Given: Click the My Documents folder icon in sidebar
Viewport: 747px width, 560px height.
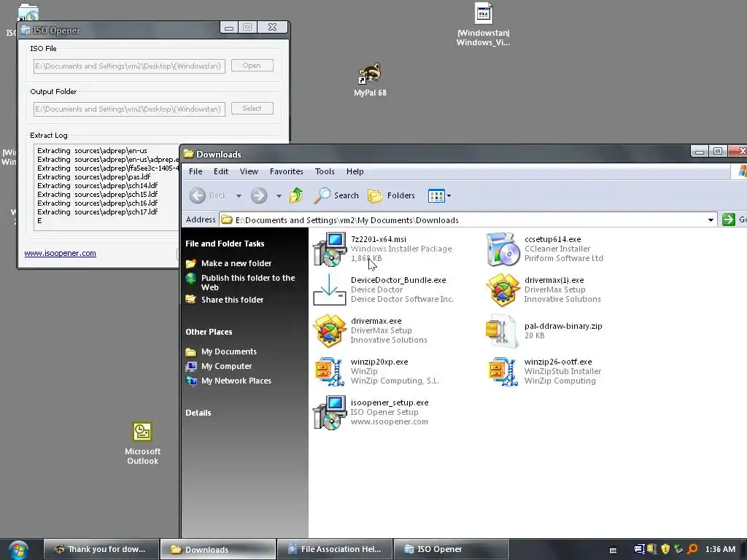Looking at the screenshot, I should tap(191, 352).
